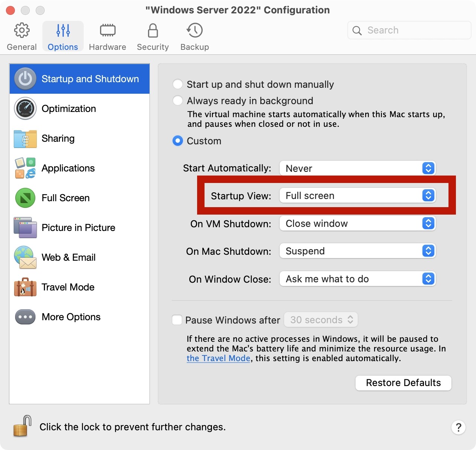Viewport: 476px width, 450px height.
Task: Click the Travel Mode suitcase icon
Action: pos(25,287)
